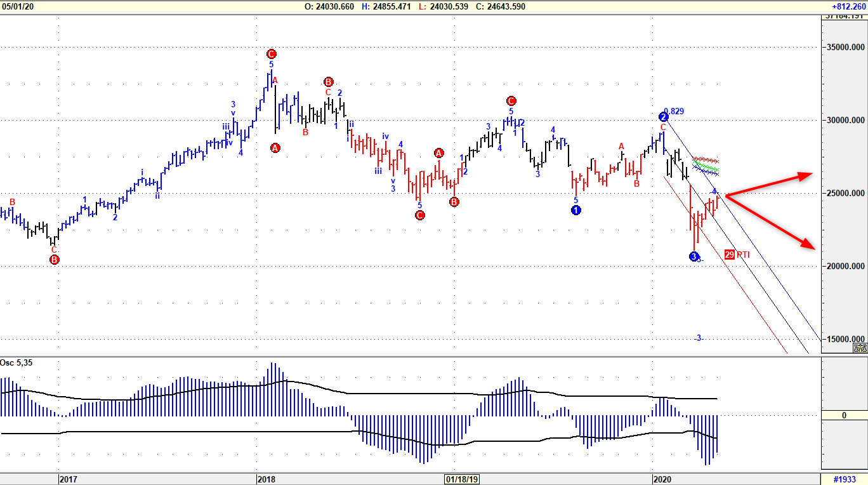
Task: Select red circled C at the 2018 peak
Action: (x=271, y=54)
